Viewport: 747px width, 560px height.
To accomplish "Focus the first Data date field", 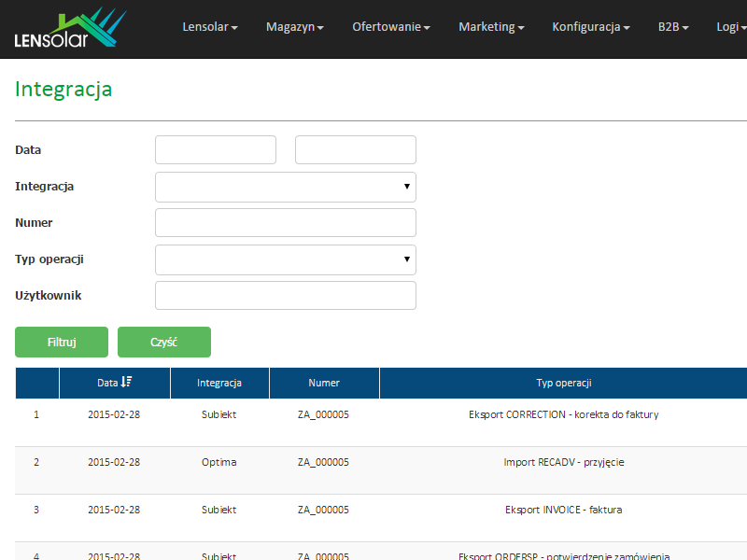I will [x=216, y=150].
